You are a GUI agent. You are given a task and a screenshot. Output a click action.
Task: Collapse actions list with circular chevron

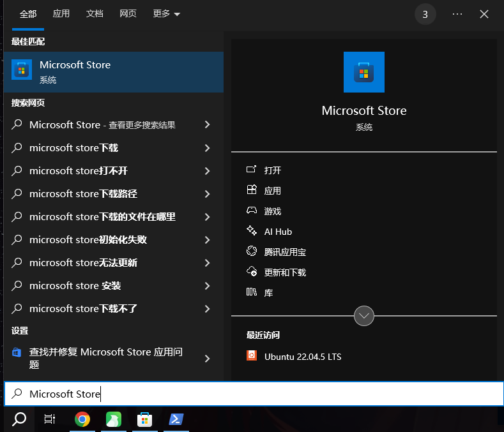(364, 316)
